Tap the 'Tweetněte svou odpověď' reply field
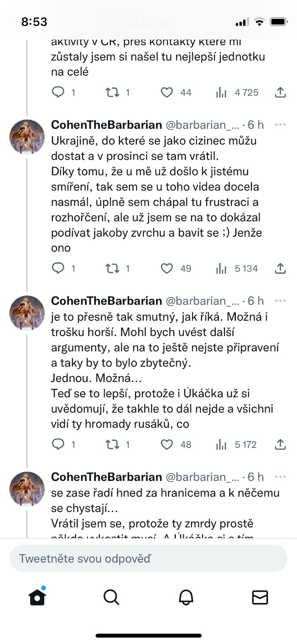 [148, 559]
